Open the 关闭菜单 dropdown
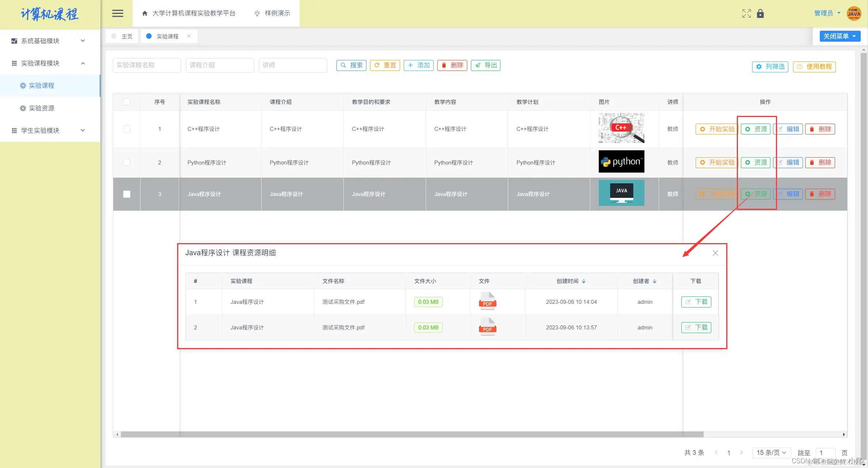This screenshot has height=468, width=868. point(840,36)
